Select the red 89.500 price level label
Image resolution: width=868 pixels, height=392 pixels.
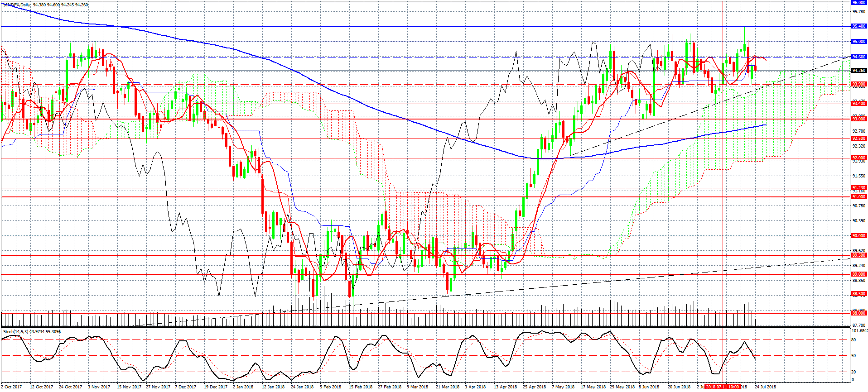[x=859, y=255]
